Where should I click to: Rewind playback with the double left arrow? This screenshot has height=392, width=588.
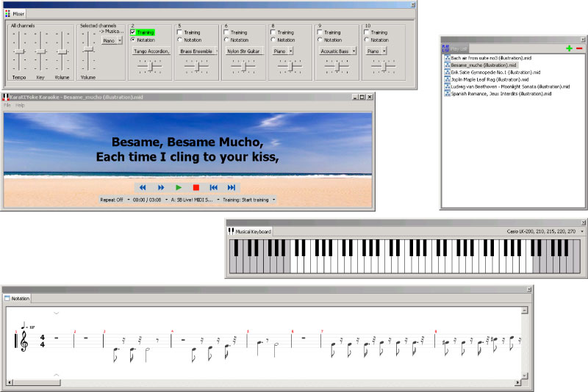click(x=143, y=188)
